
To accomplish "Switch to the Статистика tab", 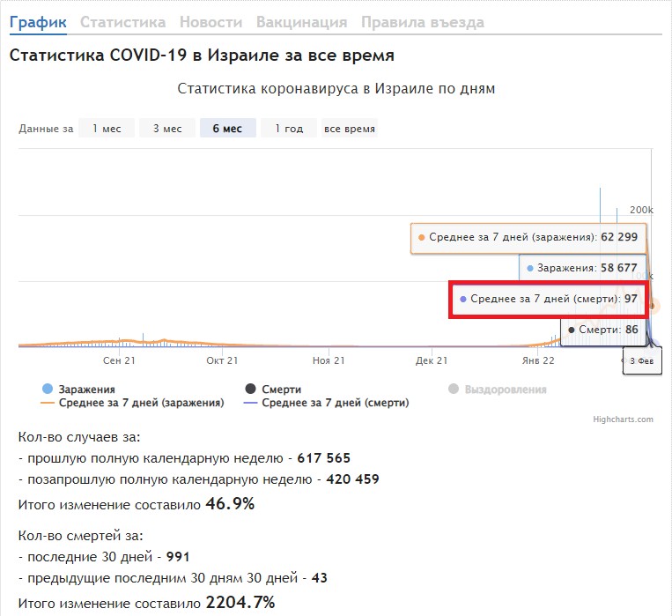I will 122,22.
